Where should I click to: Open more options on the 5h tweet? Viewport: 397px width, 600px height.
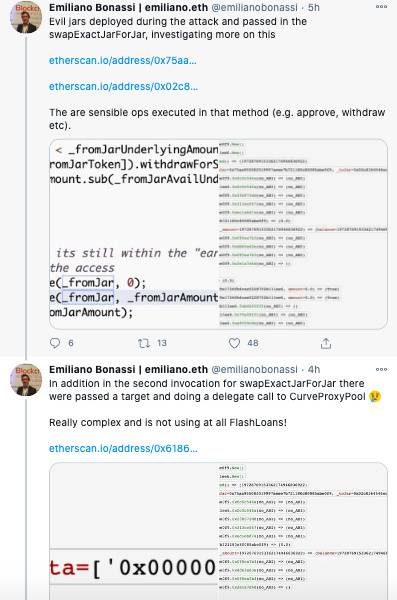click(x=381, y=7)
